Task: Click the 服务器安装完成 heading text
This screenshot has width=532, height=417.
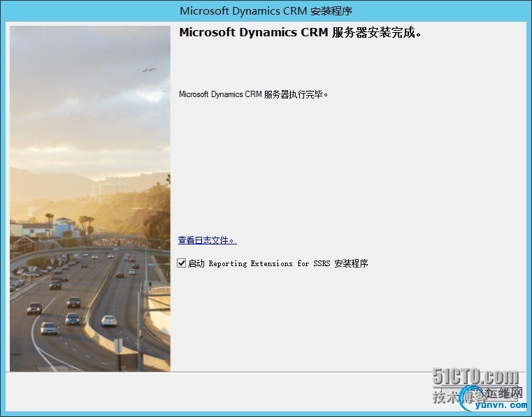Action: pyautogui.click(x=301, y=33)
